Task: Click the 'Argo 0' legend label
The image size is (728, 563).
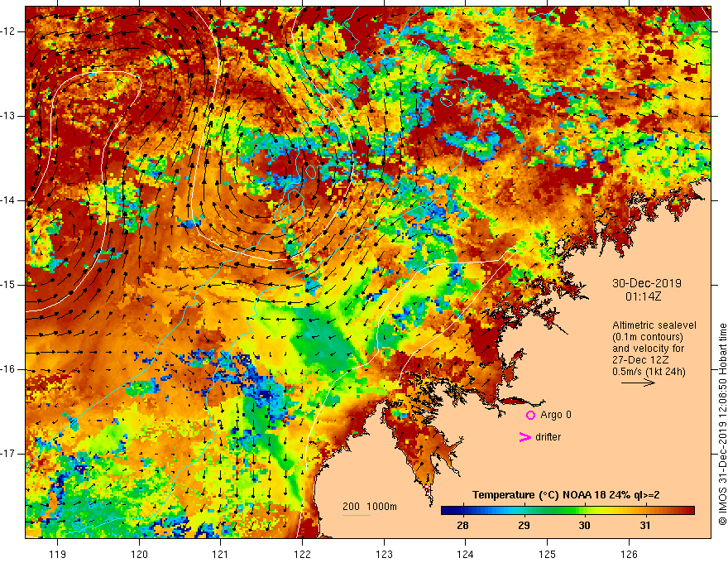Action: click(556, 415)
